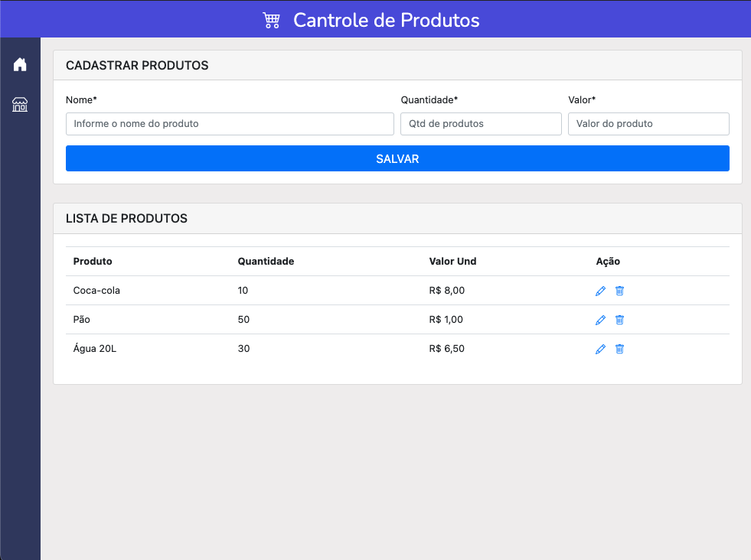
Task: Edit the Pão product entry
Action: (x=600, y=320)
